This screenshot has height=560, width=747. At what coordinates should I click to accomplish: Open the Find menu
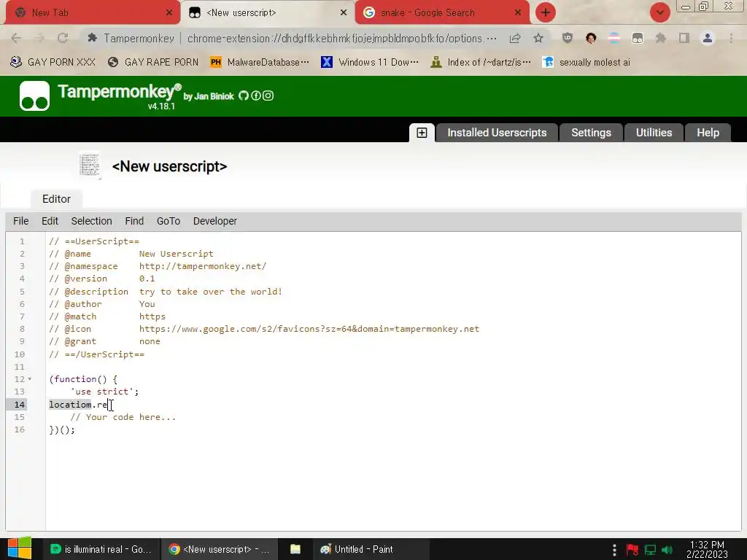pyautogui.click(x=134, y=221)
